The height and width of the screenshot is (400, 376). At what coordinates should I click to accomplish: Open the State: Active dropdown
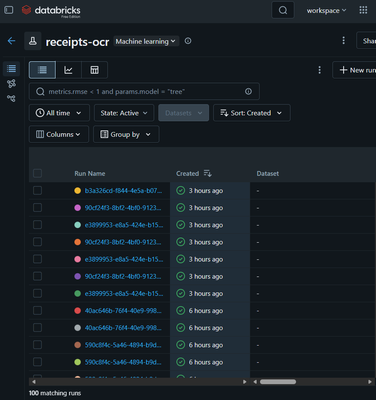[x=124, y=113]
